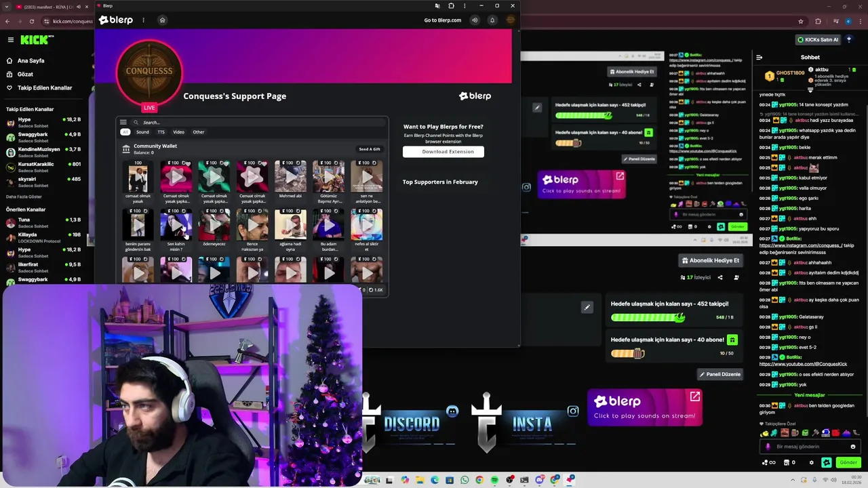The image size is (868, 488).
Task: Click the Download Extension button
Action: point(443,152)
